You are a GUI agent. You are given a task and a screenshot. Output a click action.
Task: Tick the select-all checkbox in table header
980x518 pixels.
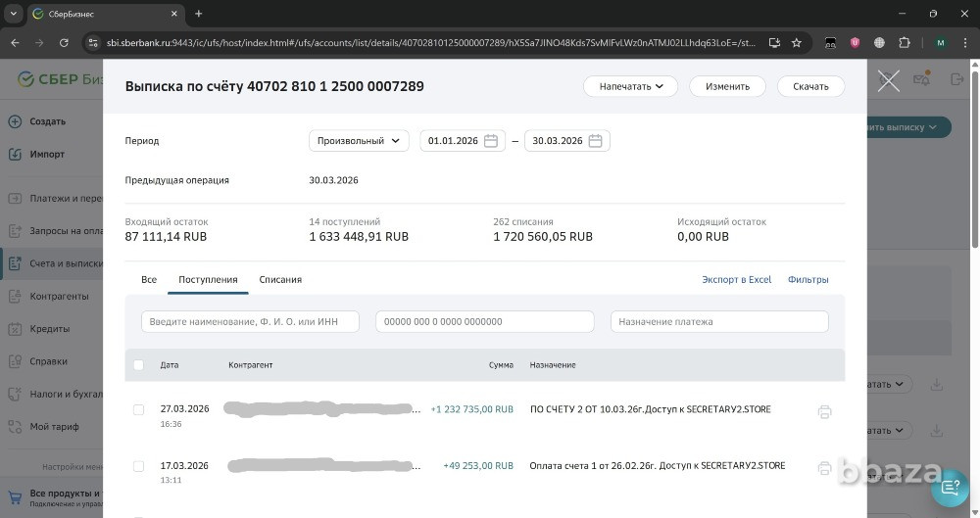click(138, 365)
